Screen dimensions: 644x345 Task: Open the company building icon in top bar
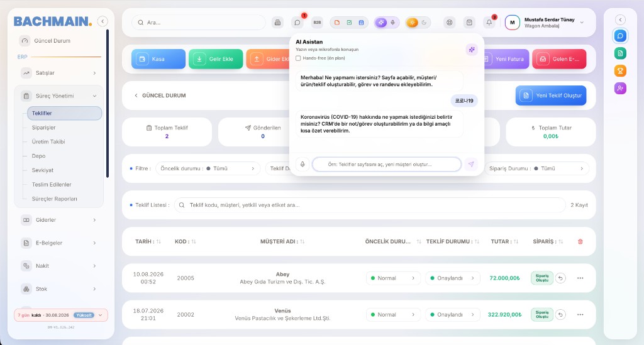tap(277, 23)
